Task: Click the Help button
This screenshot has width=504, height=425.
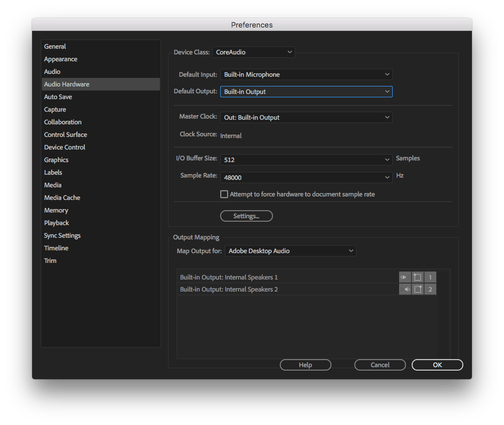Action: click(306, 365)
